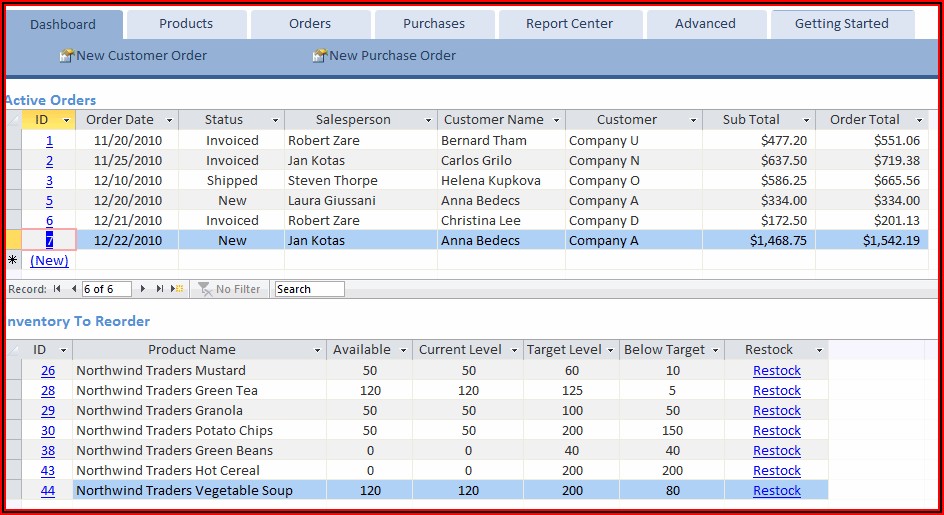Select row selector for order 7
This screenshot has height=515, width=944.
pos(13,241)
